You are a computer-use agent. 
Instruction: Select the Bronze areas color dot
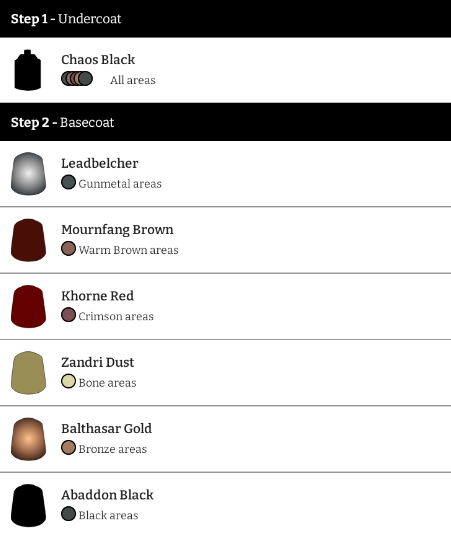point(68,447)
